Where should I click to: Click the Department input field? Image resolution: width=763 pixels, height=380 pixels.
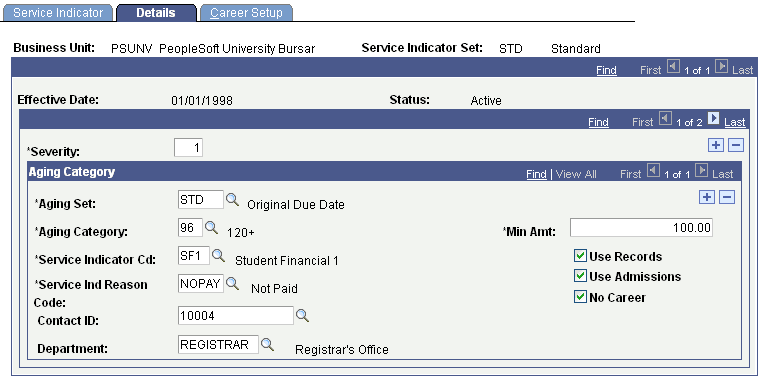(x=218, y=344)
